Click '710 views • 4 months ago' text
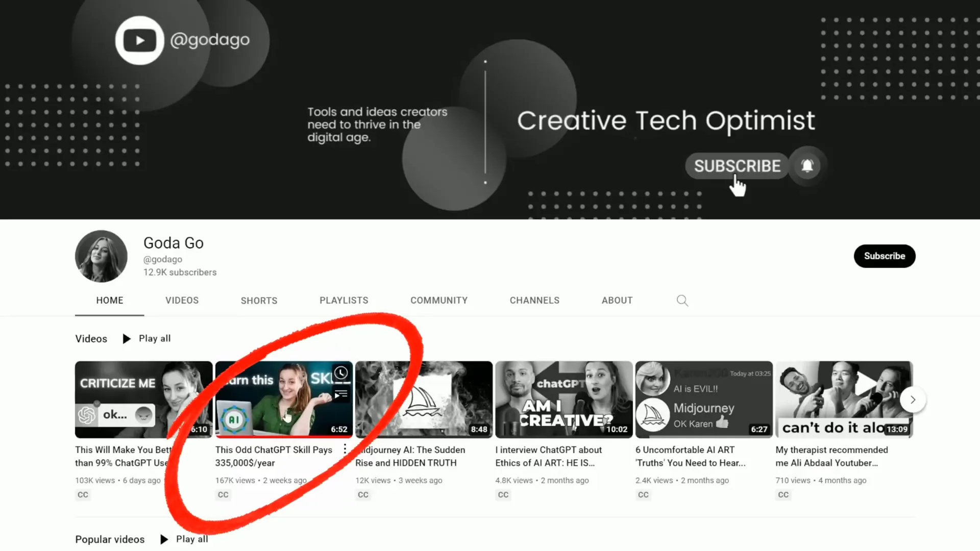 point(821,481)
